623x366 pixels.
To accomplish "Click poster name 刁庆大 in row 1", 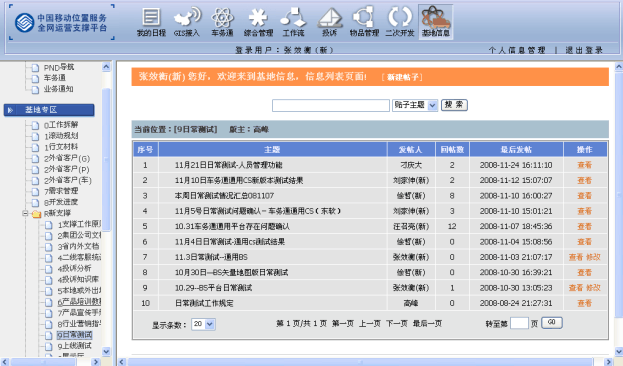I will [411, 165].
